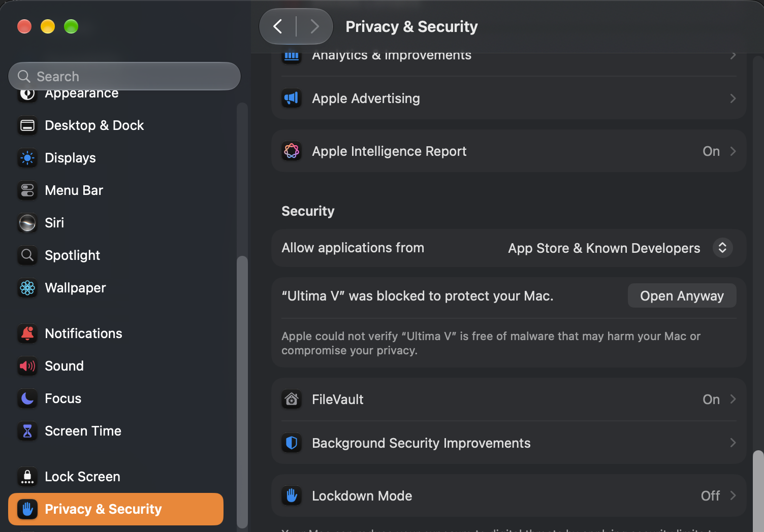Click the Desktop & Dock sidebar icon

(27, 125)
